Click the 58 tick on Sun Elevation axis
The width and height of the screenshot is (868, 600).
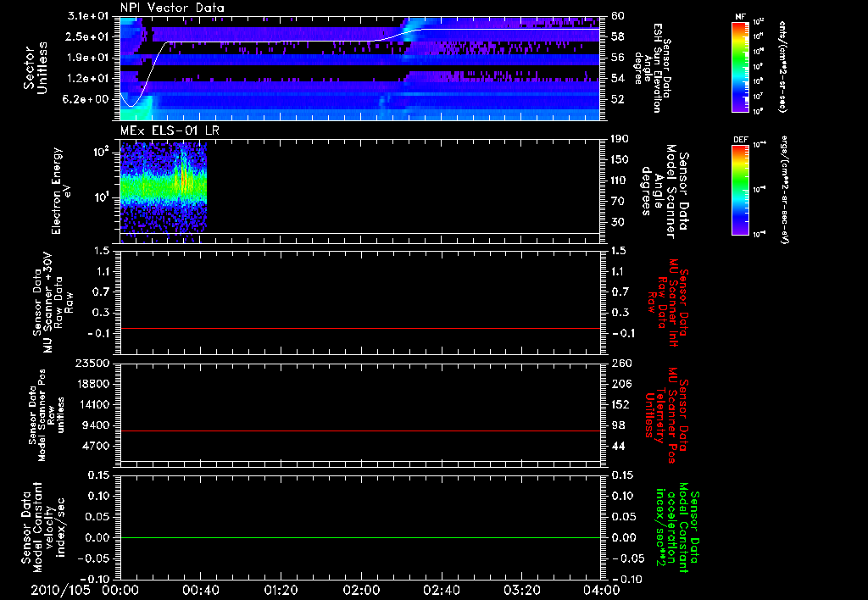(617, 36)
